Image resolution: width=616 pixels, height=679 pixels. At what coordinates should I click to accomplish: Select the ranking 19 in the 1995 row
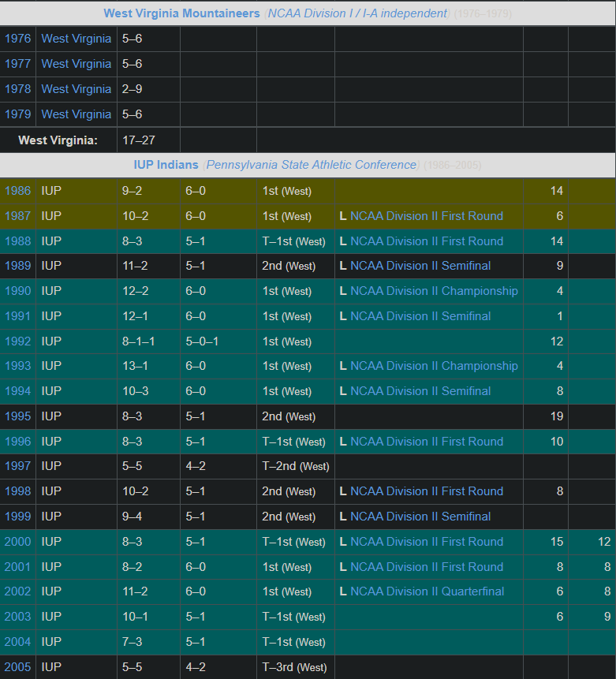click(557, 416)
